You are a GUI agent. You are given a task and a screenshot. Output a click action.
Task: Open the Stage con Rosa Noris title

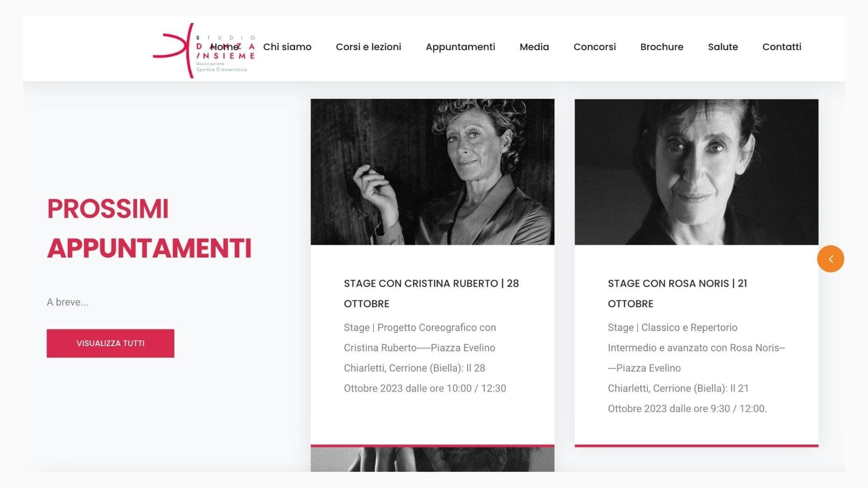click(x=677, y=293)
